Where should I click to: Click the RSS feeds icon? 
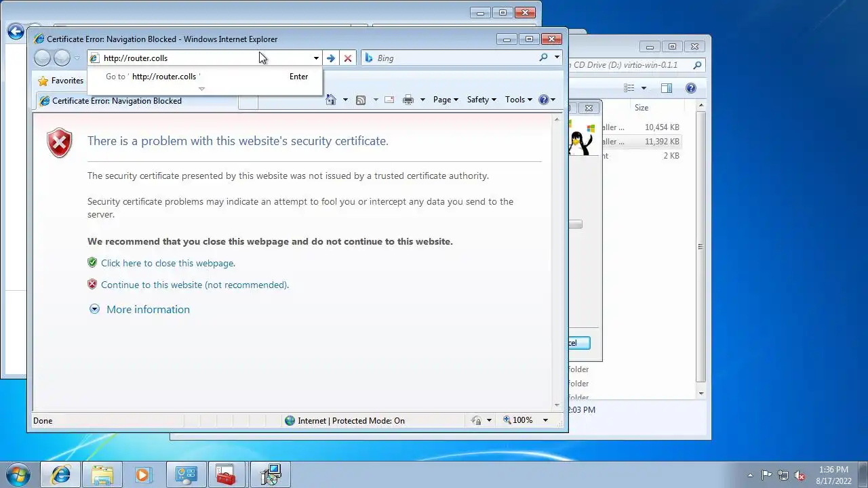[x=361, y=100]
